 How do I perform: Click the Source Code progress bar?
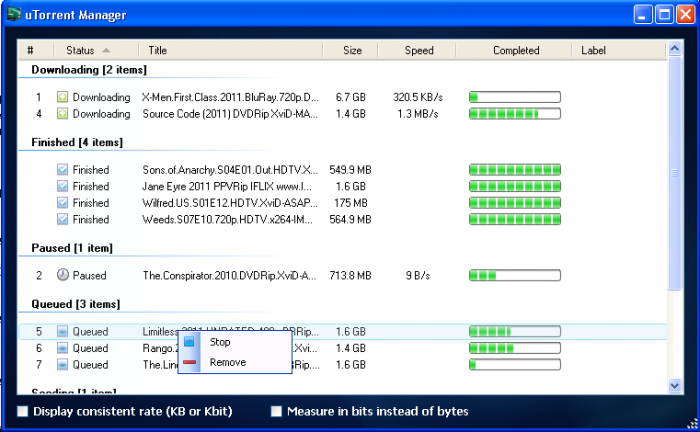pyautogui.click(x=515, y=114)
